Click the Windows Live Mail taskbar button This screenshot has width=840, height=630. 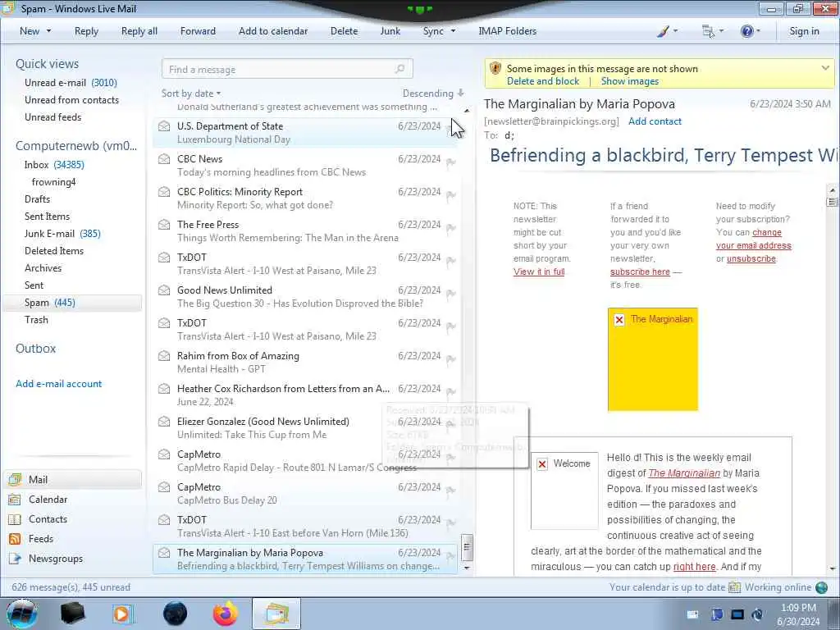[x=276, y=614]
